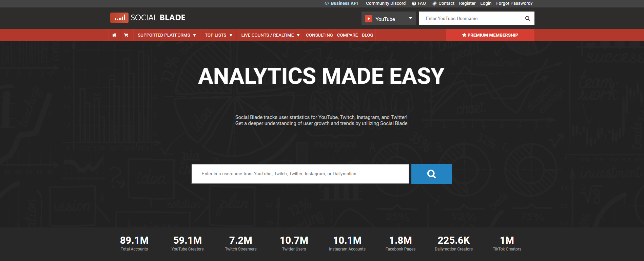Open the shopping cart icon
This screenshot has width=644, height=261.
(x=126, y=35)
